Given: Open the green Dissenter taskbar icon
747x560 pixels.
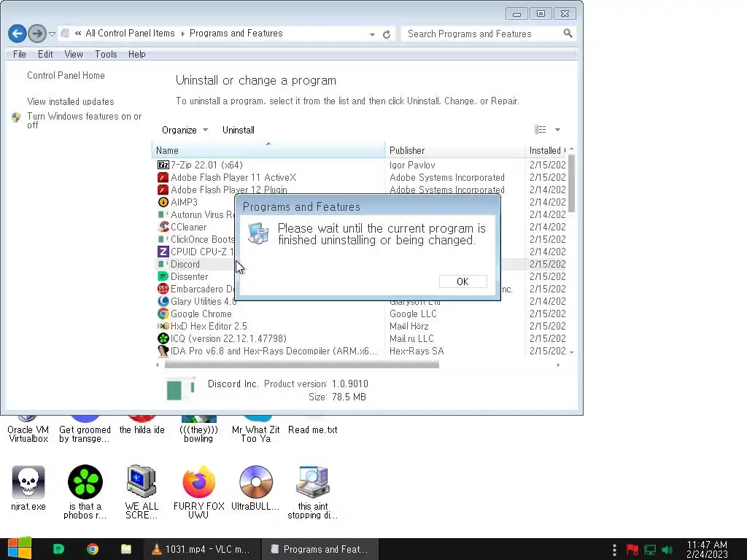Looking at the screenshot, I should point(58,549).
